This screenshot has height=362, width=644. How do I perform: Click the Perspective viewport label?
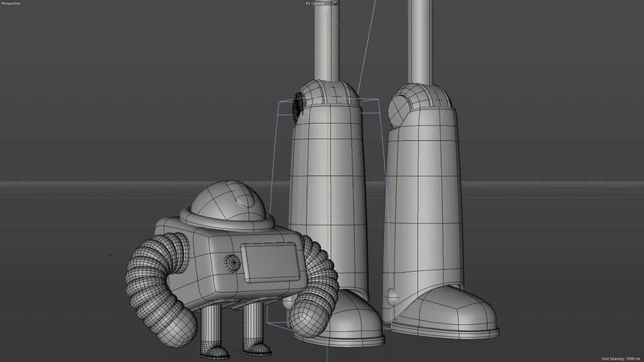click(x=11, y=3)
